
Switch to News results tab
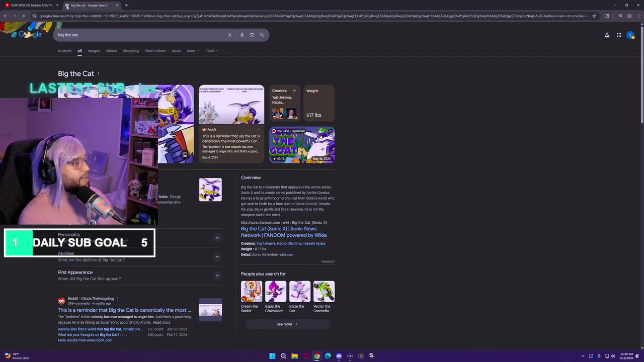(x=176, y=51)
